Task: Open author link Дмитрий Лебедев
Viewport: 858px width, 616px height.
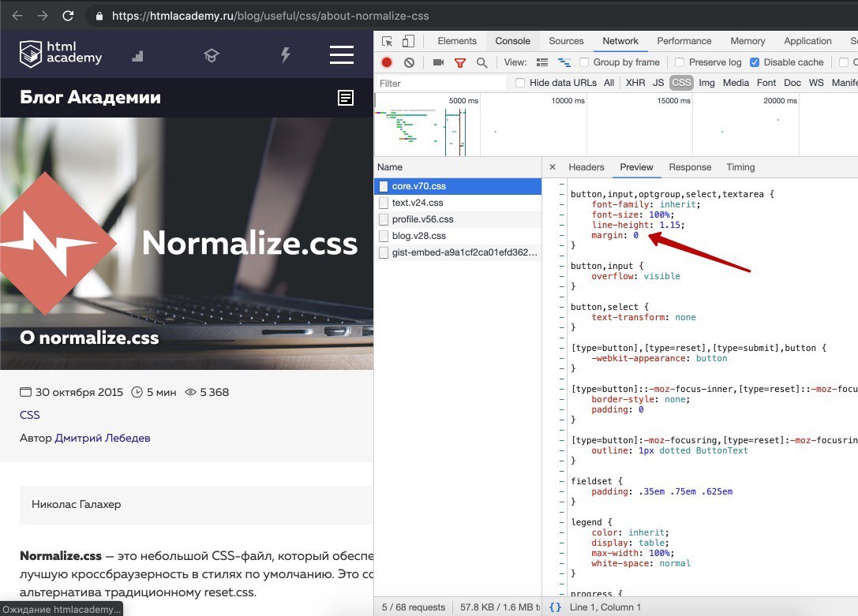Action: click(103, 438)
